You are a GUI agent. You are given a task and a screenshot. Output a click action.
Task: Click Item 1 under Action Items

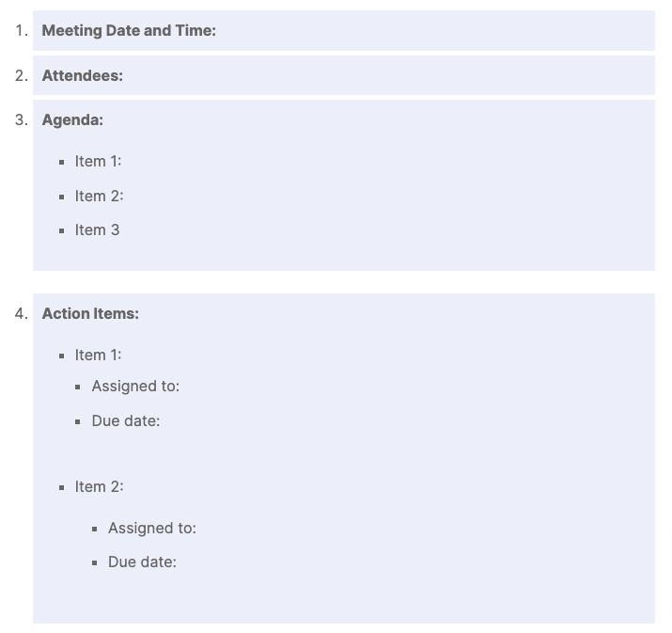98,356
